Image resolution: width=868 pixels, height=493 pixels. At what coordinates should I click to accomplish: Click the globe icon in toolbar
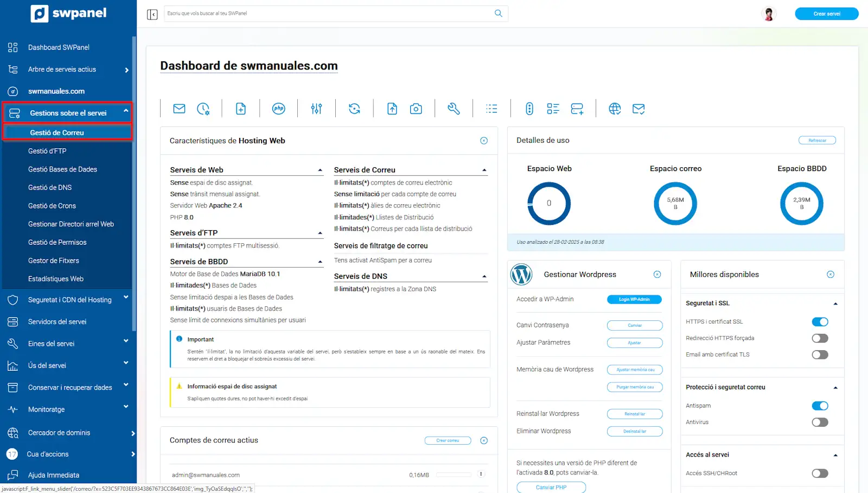pyautogui.click(x=614, y=109)
